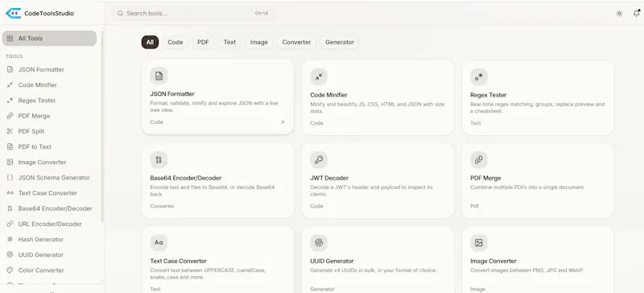This screenshot has height=293, width=644.
Task: Focus the Search tools input field
Action: point(194,13)
